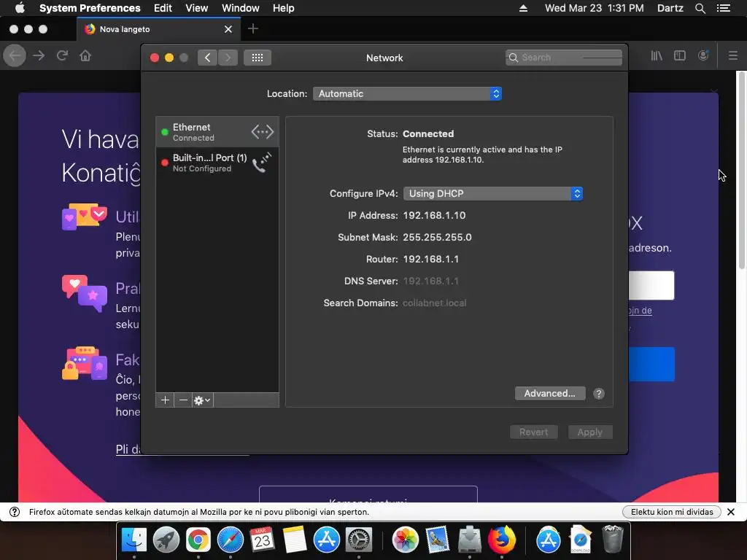Open Firefox account icon
This screenshot has width=747, height=560.
click(x=703, y=55)
